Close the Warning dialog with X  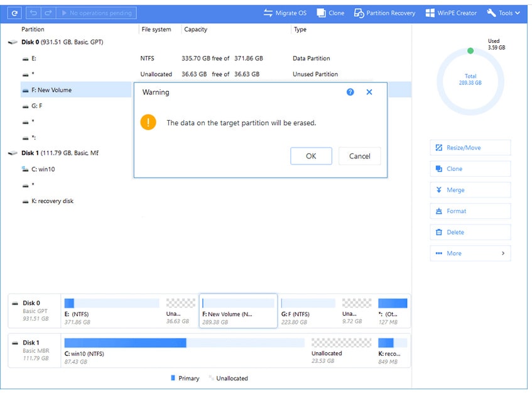pyautogui.click(x=369, y=92)
